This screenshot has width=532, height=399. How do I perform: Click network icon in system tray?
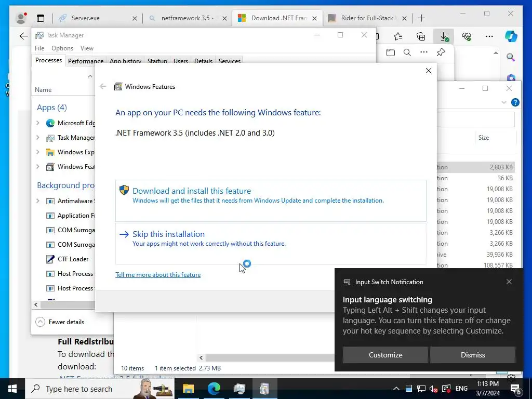click(x=421, y=389)
